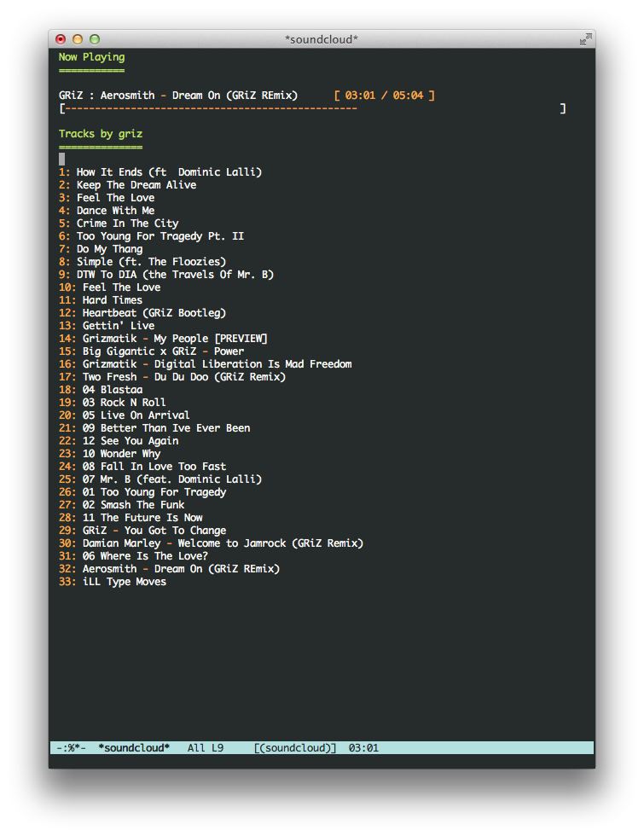Select track 29 GRiZ You Got To Change
The width and height of the screenshot is (644, 836).
tap(142, 531)
